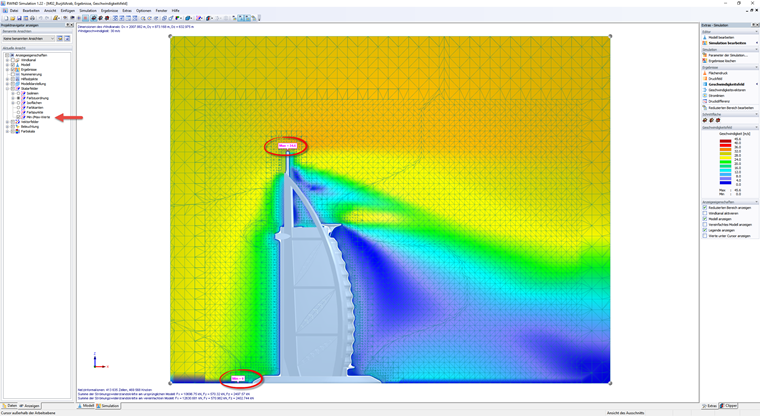Open the Optionen menu

(x=143, y=11)
